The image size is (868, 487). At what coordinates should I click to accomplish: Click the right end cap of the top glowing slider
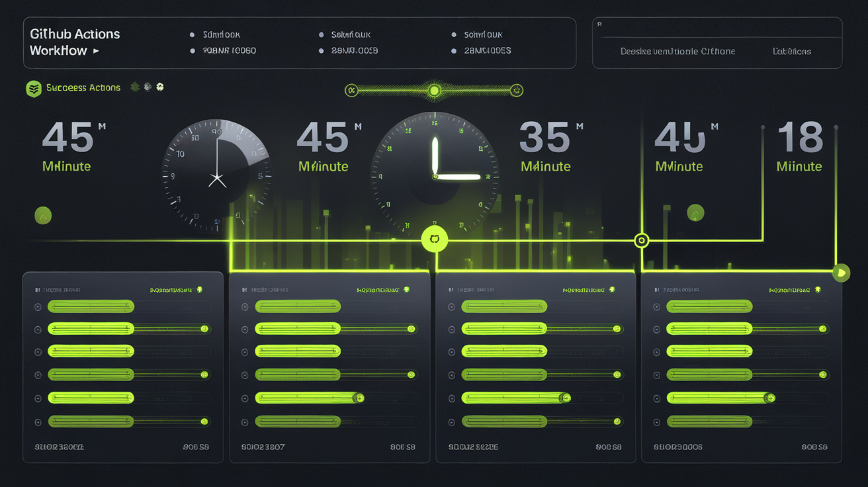pyautogui.click(x=517, y=91)
